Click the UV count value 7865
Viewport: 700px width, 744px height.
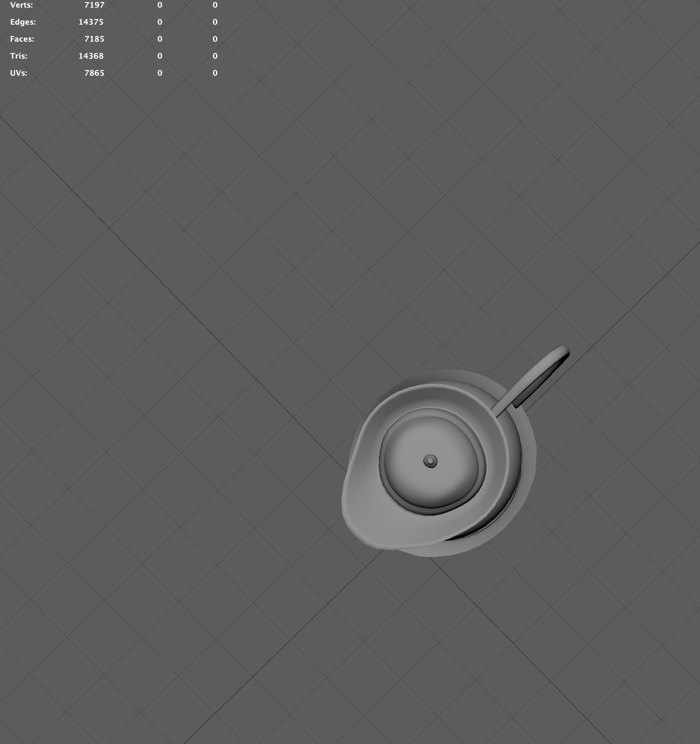pyautogui.click(x=94, y=73)
